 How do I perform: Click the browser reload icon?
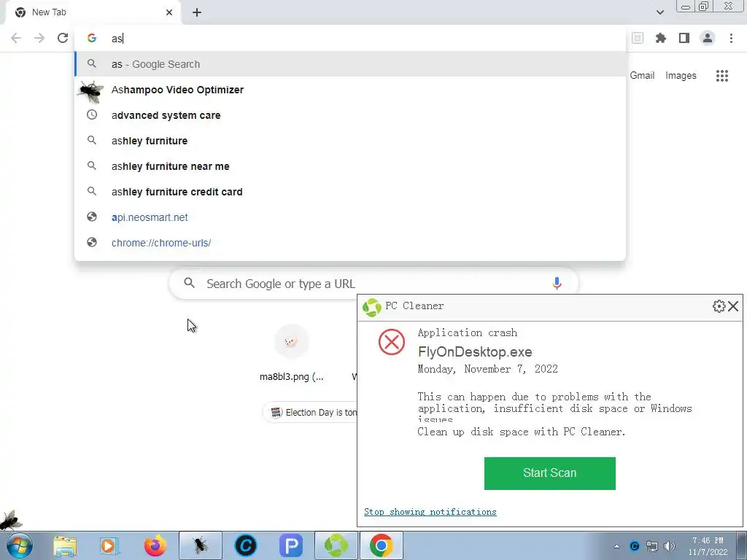click(x=63, y=38)
